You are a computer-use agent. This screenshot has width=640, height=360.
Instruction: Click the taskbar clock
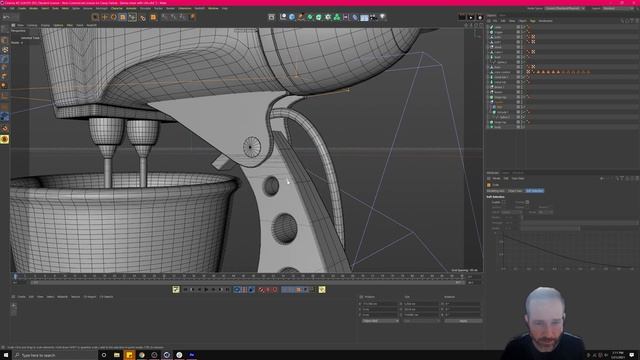(x=617, y=355)
